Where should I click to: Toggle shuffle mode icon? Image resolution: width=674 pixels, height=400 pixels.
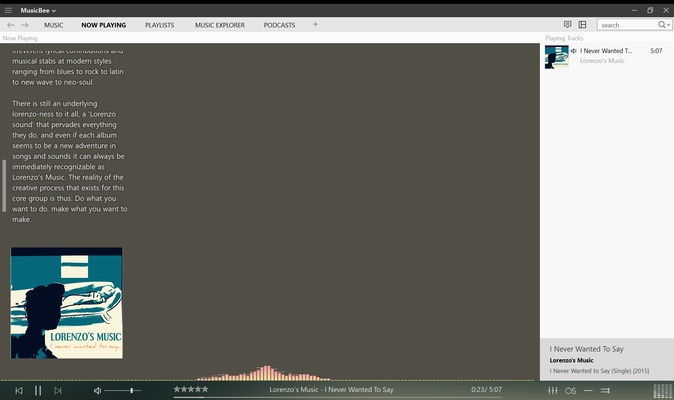pos(605,391)
